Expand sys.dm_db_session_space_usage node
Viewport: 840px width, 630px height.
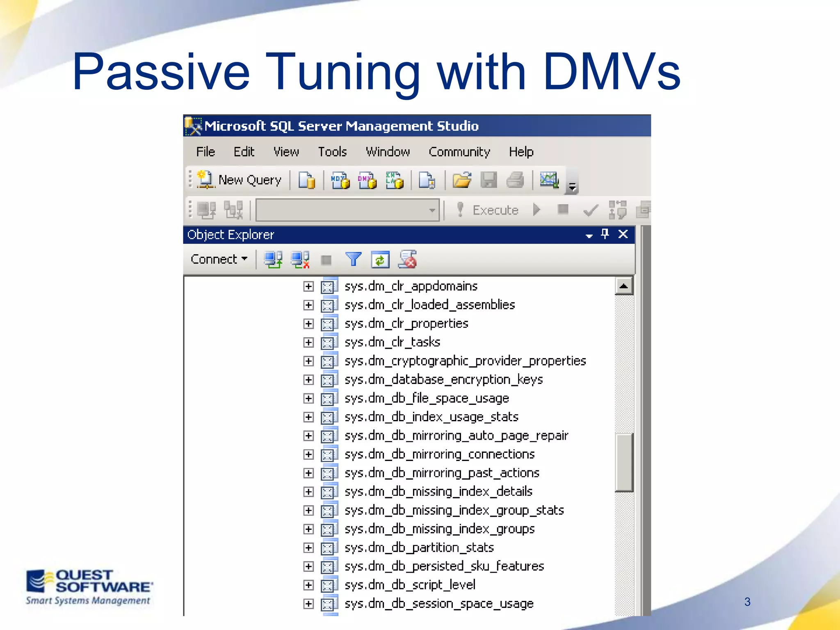pyautogui.click(x=308, y=604)
